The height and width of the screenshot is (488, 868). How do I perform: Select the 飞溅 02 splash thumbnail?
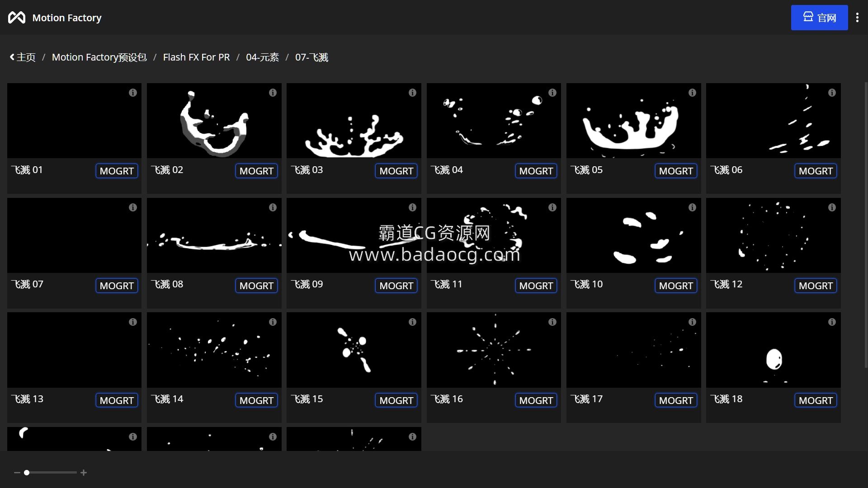coord(214,121)
